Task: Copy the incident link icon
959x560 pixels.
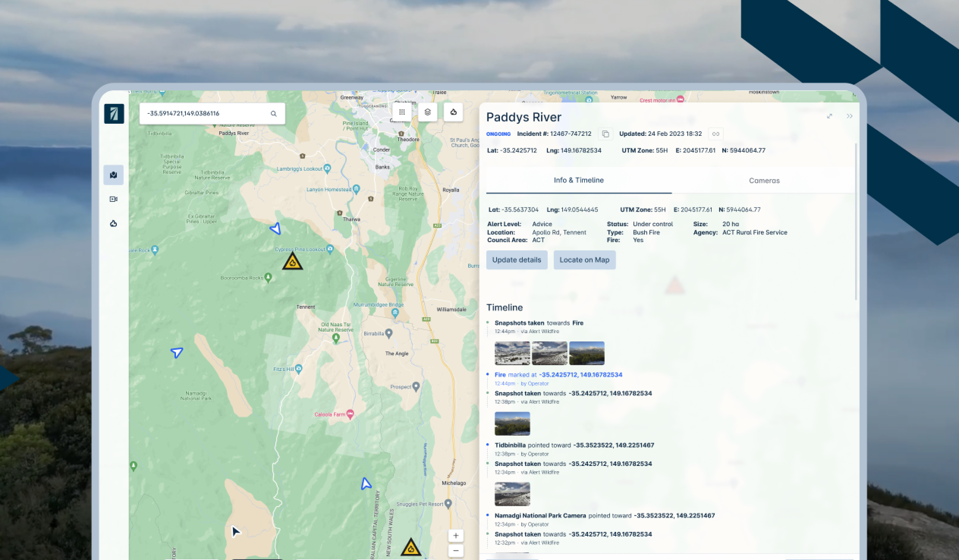Action: coord(715,134)
